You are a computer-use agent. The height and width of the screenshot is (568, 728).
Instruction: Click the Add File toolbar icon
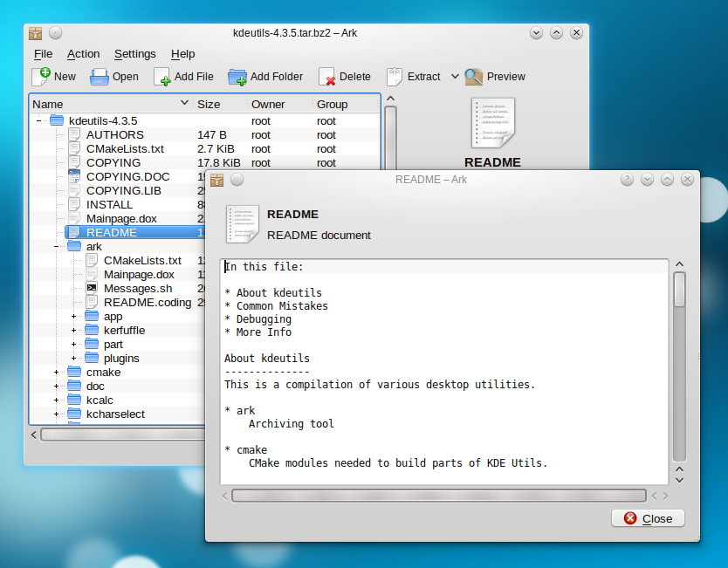[x=162, y=77]
